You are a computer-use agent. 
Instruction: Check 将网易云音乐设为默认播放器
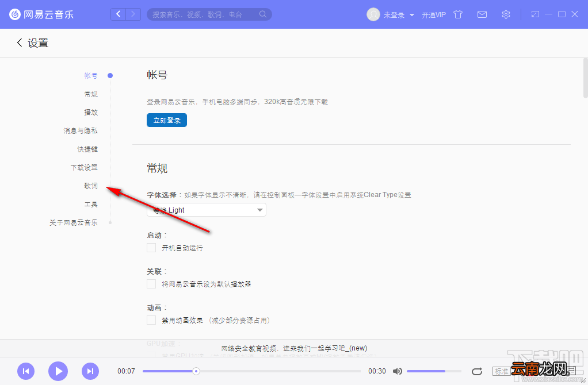(151, 284)
